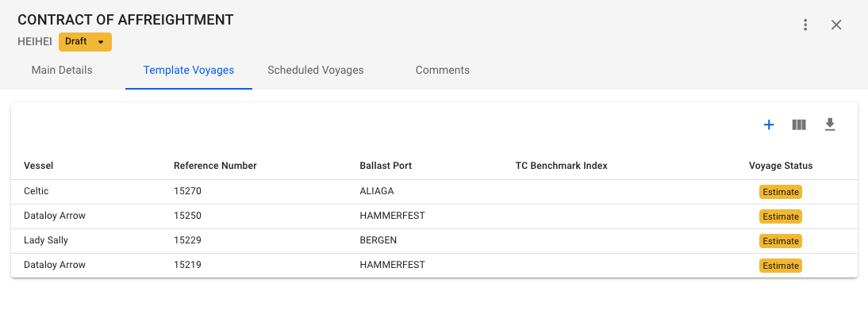Screen dimensions: 868x310
Task: Add a new template voyage with plus icon
Action: point(768,125)
